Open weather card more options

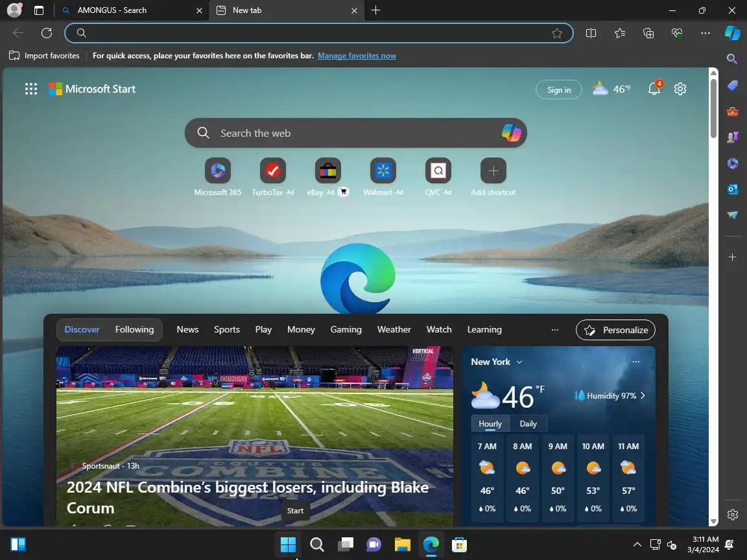point(636,362)
